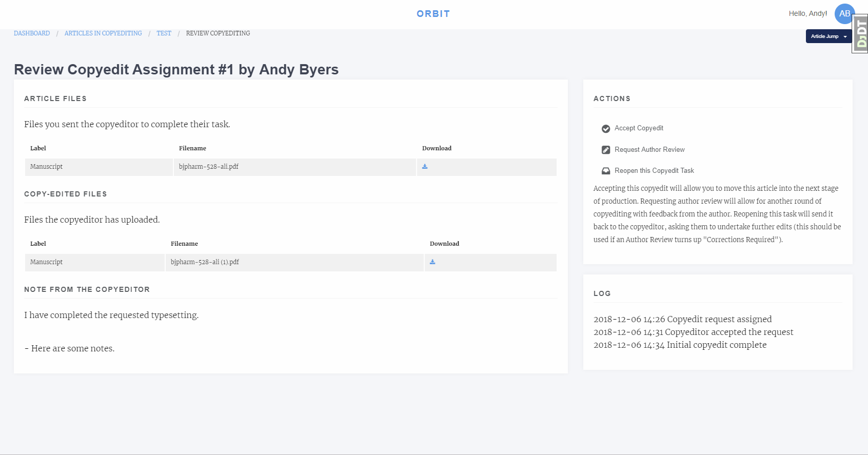This screenshot has width=868, height=455.
Task: Click the Request Author Review pencil icon
Action: coord(606,150)
